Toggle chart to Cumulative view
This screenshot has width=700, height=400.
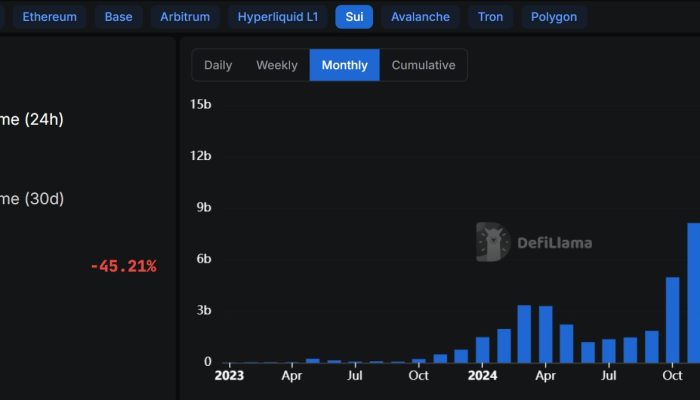coord(423,65)
